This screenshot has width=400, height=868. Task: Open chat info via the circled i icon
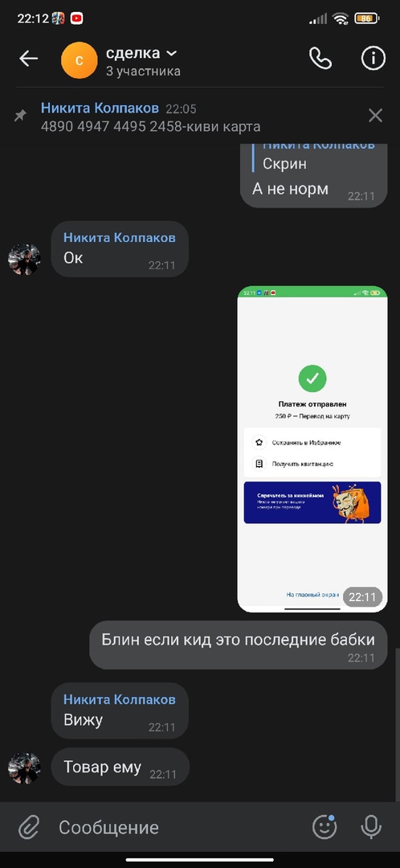pos(373,58)
